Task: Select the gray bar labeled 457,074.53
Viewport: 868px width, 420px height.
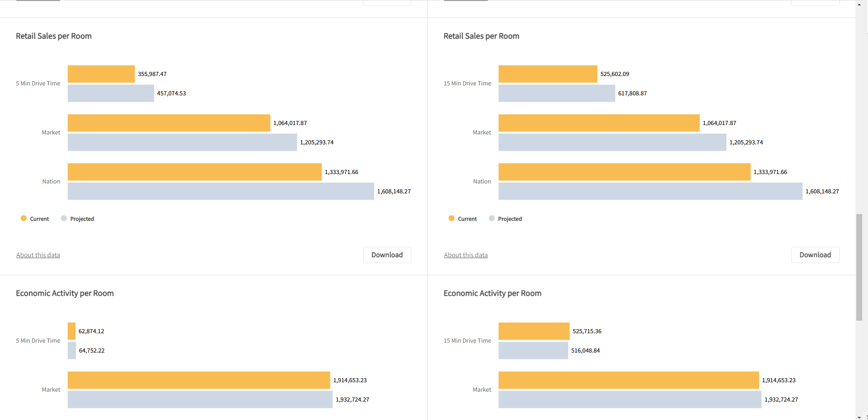Action: click(x=111, y=94)
